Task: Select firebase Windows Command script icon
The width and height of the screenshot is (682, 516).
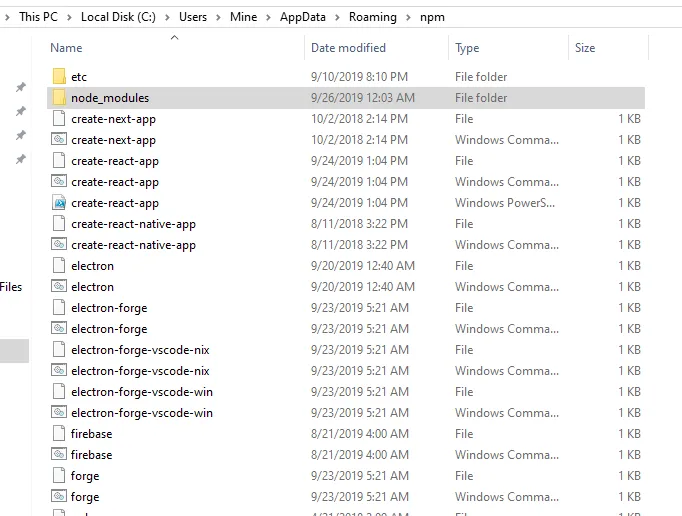Action: tap(59, 454)
